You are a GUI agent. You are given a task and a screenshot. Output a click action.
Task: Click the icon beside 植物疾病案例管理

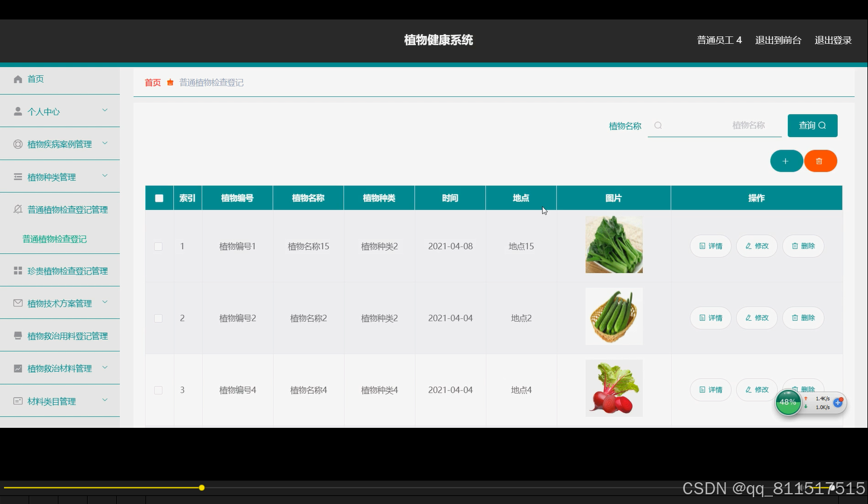tap(18, 144)
